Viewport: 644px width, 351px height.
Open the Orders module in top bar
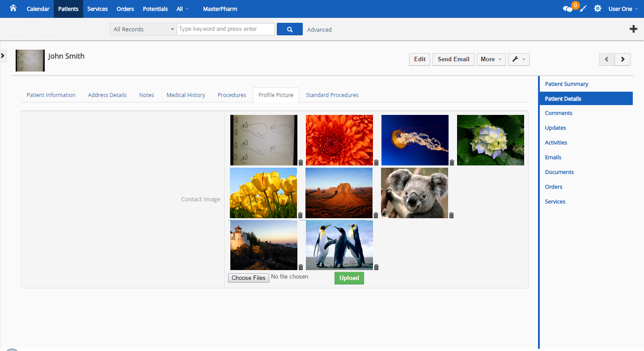[x=125, y=9]
